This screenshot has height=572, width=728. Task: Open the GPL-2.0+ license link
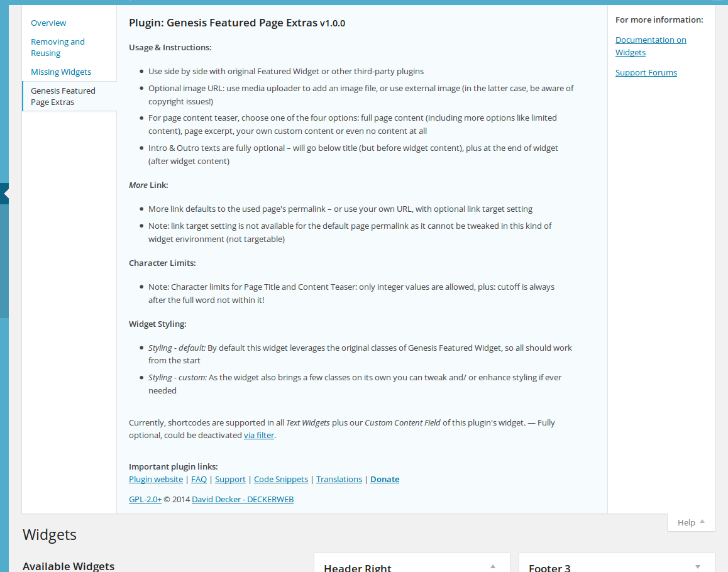coord(145,499)
